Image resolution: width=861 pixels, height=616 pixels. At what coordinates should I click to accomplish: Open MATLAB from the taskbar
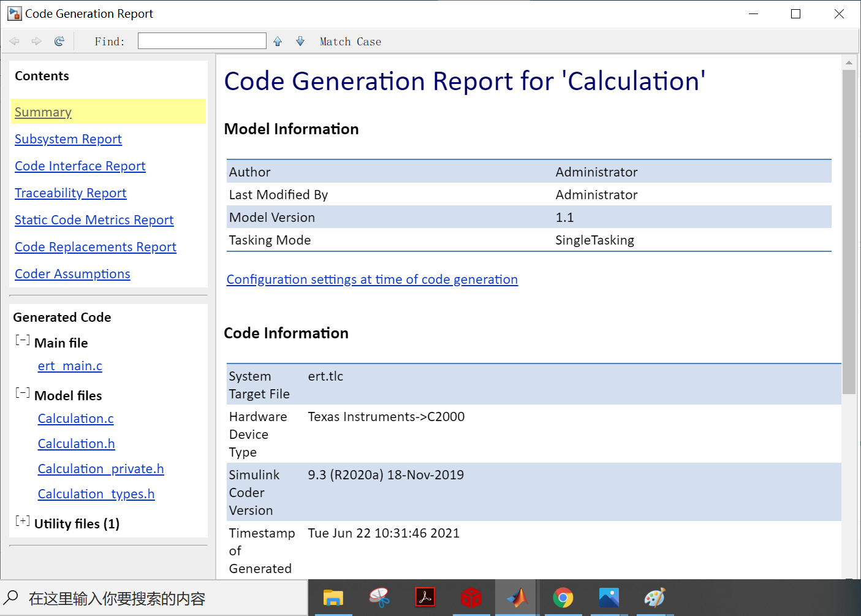pos(517,598)
